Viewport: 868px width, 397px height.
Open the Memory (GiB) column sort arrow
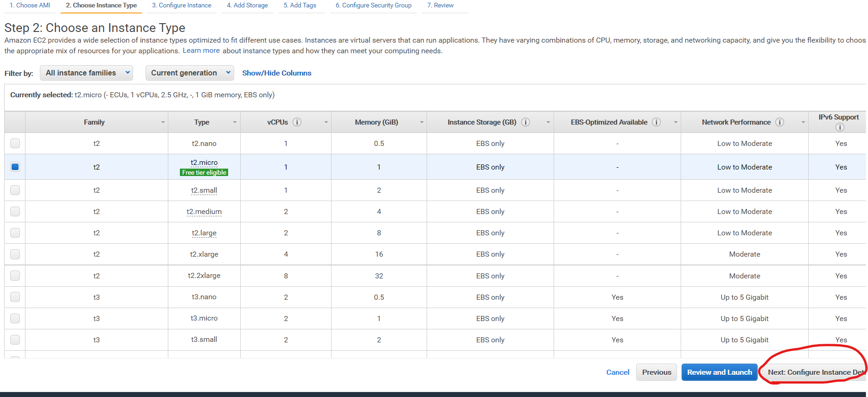(421, 122)
